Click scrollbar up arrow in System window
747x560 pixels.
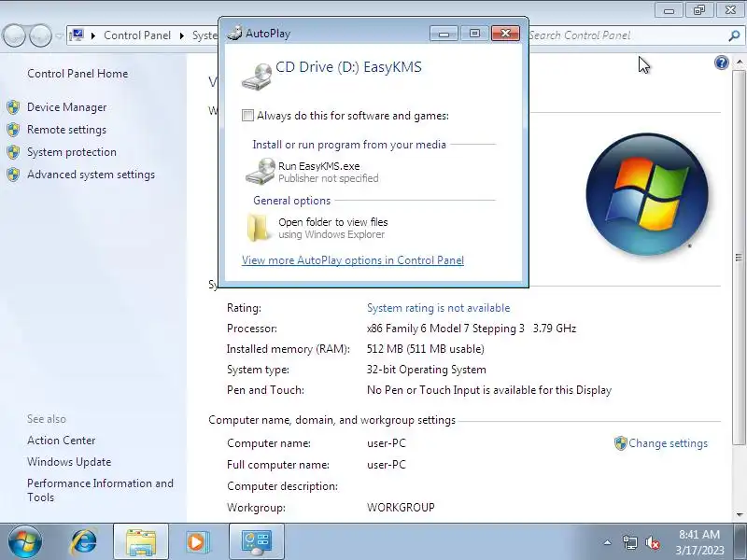click(739, 63)
